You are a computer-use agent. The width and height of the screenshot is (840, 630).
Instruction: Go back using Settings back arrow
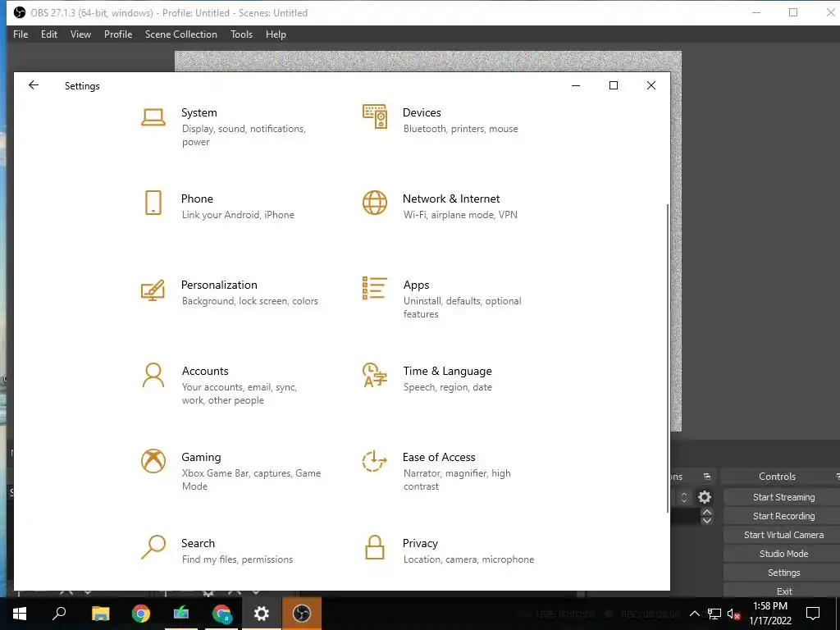[34, 85]
